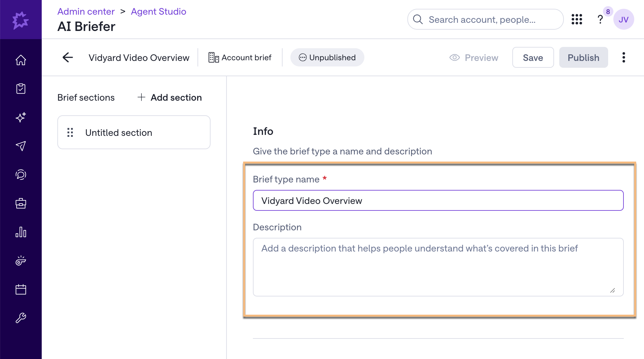Open the vertical three-dot more options menu
This screenshot has width=644, height=359.
pos(624,57)
